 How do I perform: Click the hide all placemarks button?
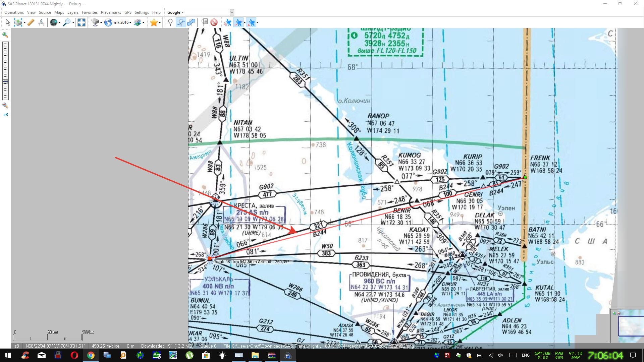click(214, 22)
